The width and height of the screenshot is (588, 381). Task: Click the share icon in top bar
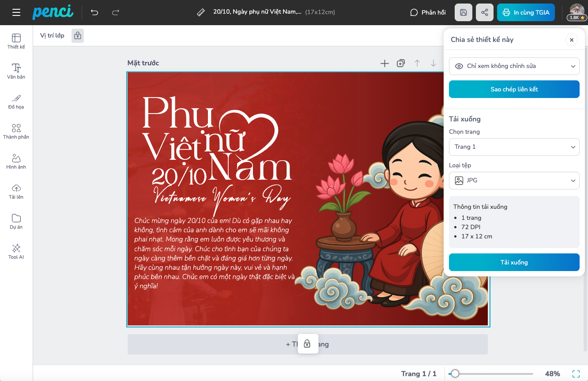485,12
